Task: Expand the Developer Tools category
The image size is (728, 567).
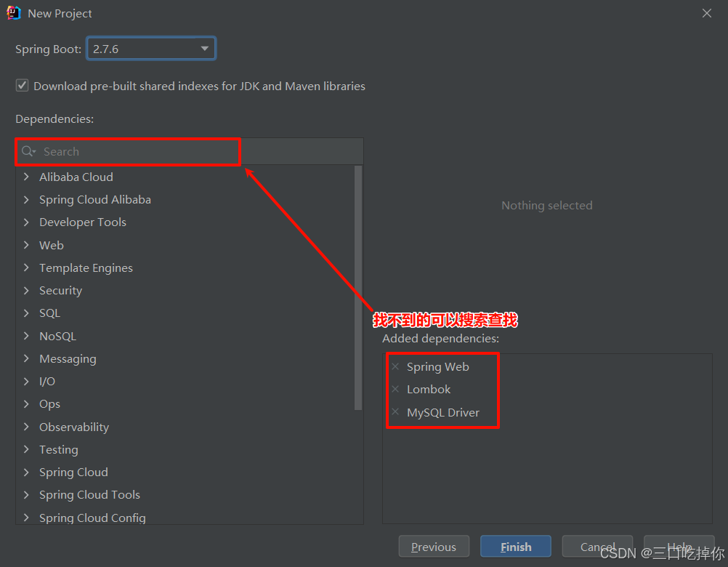Action: [x=26, y=222]
